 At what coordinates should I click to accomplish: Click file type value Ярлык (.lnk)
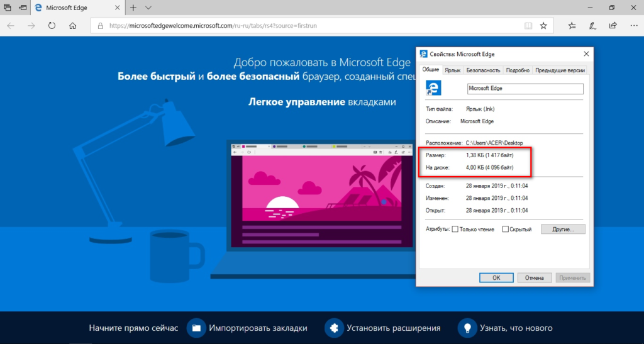point(480,109)
